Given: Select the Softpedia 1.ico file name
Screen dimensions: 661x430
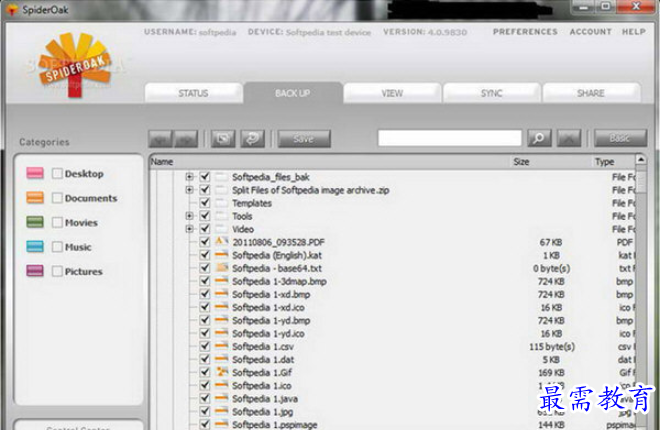Looking at the screenshot, I should pos(261,385).
